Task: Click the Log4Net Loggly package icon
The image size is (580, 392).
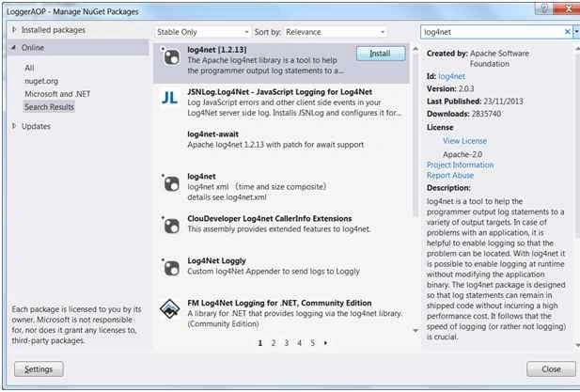Action: pyautogui.click(x=170, y=267)
